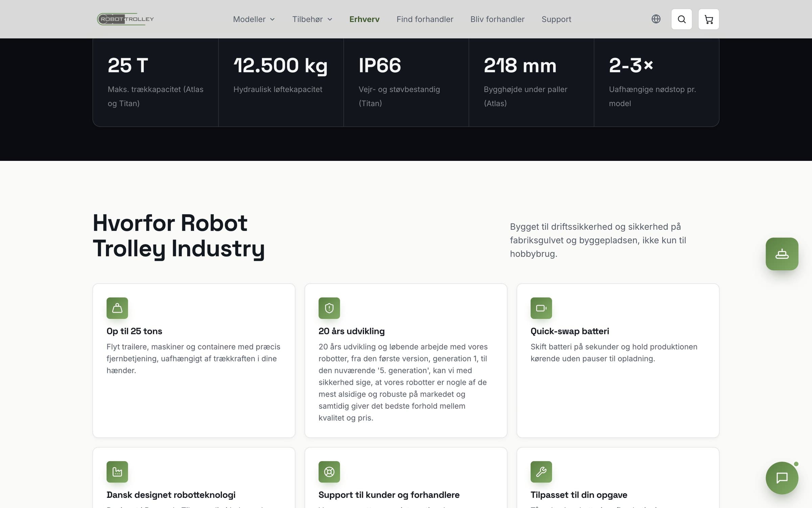The width and height of the screenshot is (812, 508).
Task: Click the 'Op til 25 tons' card title
Action: point(134,331)
